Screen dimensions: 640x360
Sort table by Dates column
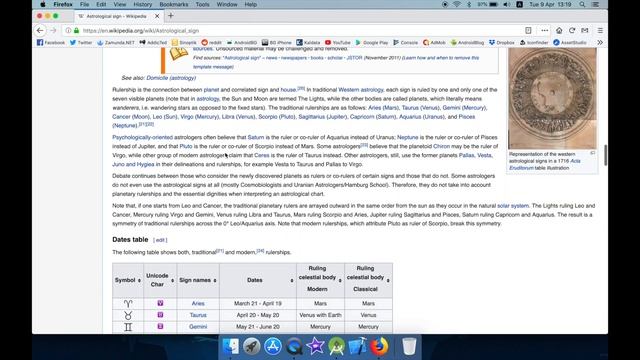click(x=292, y=280)
